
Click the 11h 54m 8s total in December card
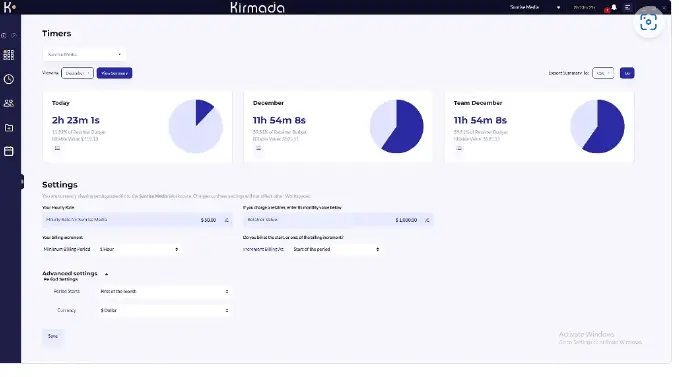tap(279, 120)
